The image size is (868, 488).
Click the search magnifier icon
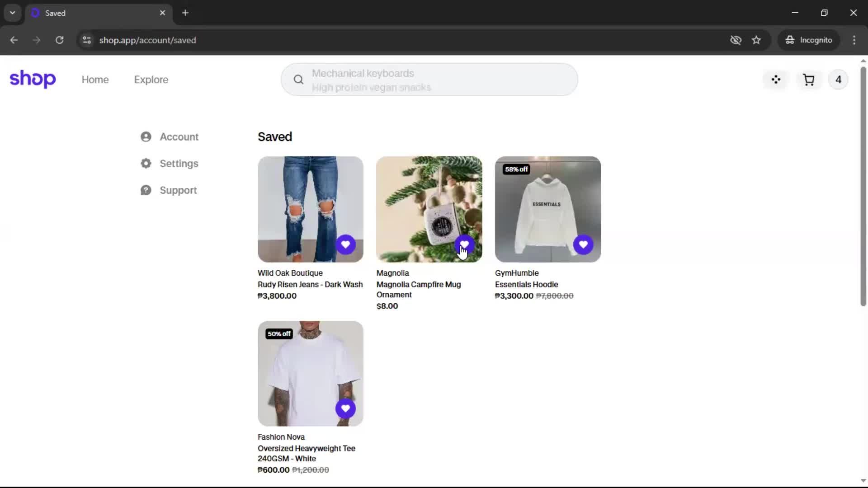click(x=298, y=80)
